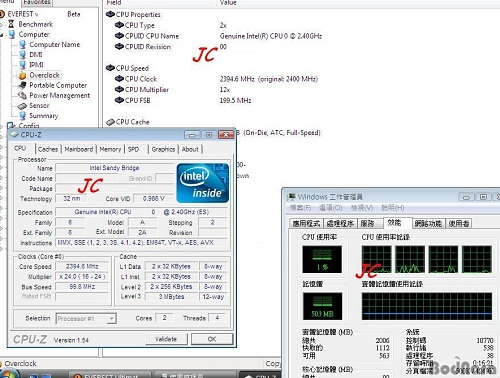Click the Sensor icon in the tree

click(22, 106)
